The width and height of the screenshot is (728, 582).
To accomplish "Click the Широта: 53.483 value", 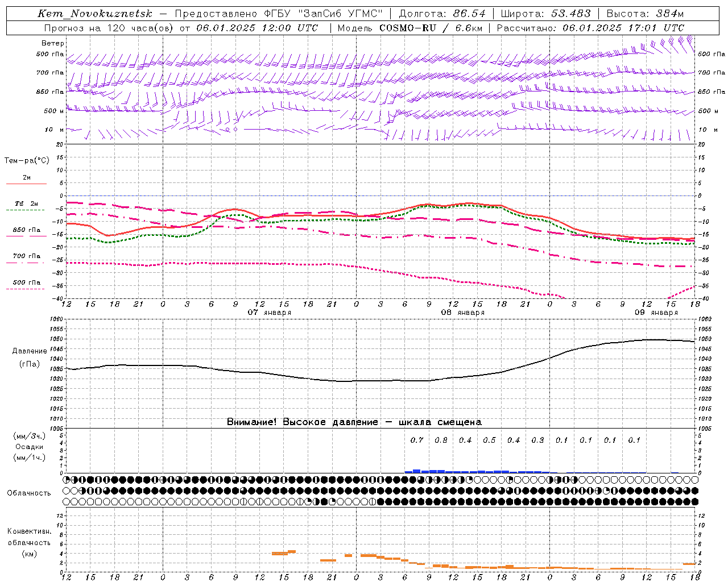I will (545, 14).
